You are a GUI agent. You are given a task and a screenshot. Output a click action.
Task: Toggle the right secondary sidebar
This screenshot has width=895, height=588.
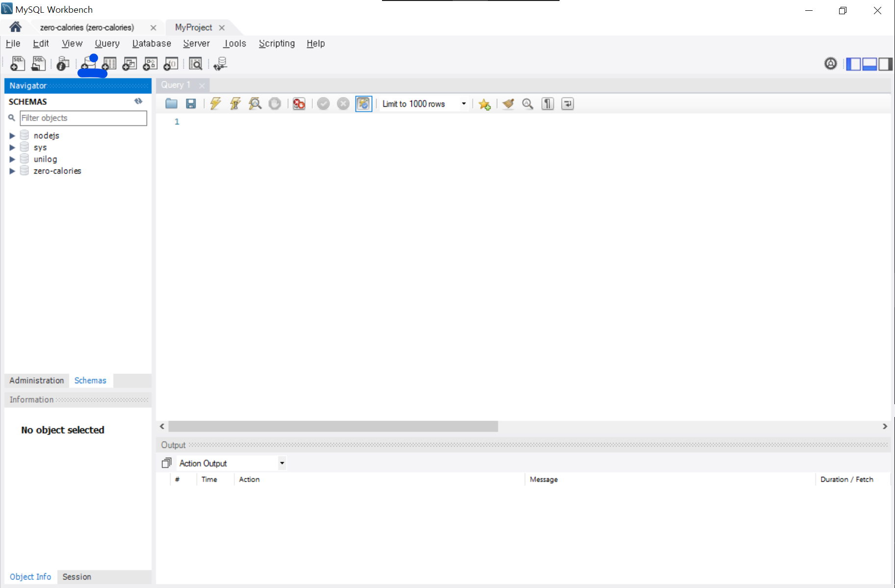tap(885, 64)
